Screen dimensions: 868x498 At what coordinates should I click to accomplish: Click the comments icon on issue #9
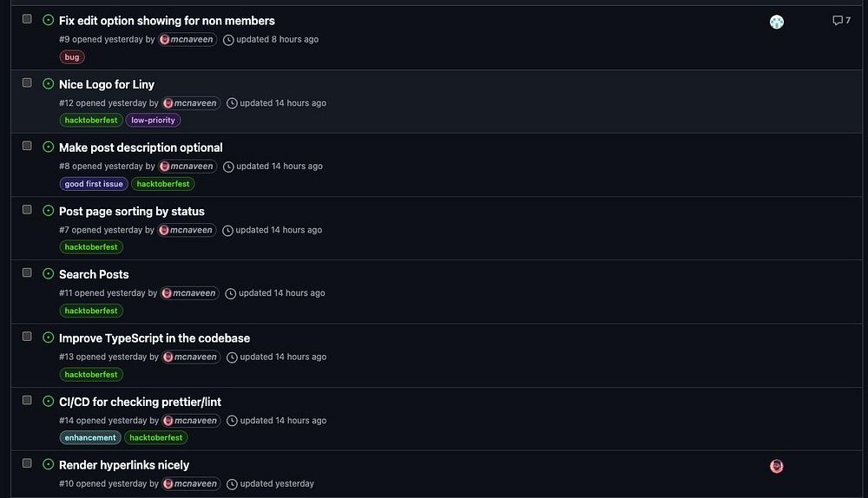pos(838,21)
